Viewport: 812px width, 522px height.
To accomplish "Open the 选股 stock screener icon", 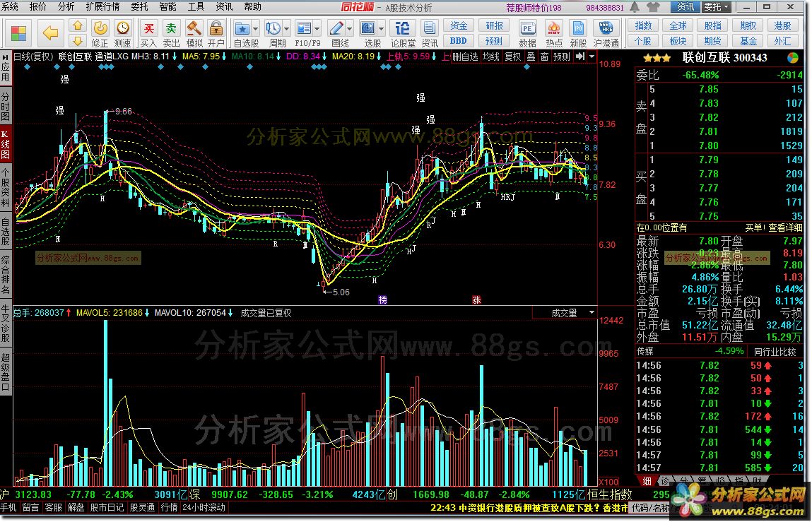I will coord(367,28).
